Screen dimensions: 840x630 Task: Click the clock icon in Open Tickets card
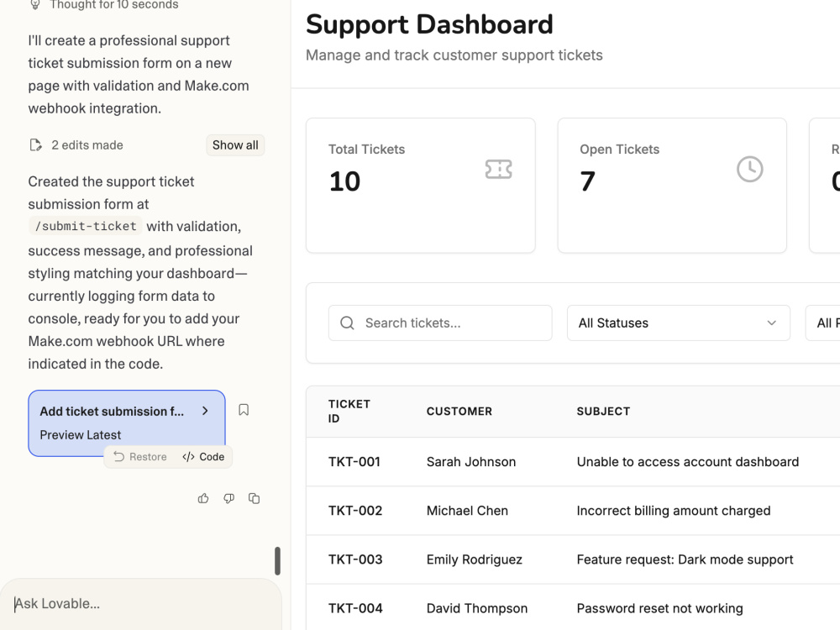[749, 170]
